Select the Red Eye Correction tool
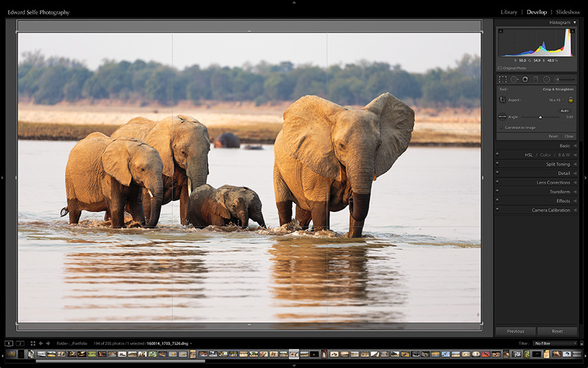Viewport: 588px width, 368px height. [525, 79]
